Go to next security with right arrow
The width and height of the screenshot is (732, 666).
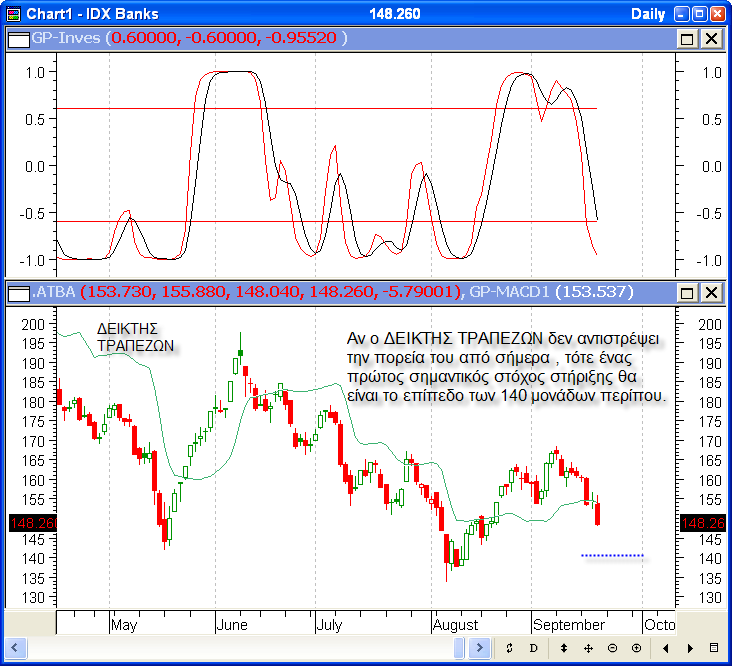[689, 648]
